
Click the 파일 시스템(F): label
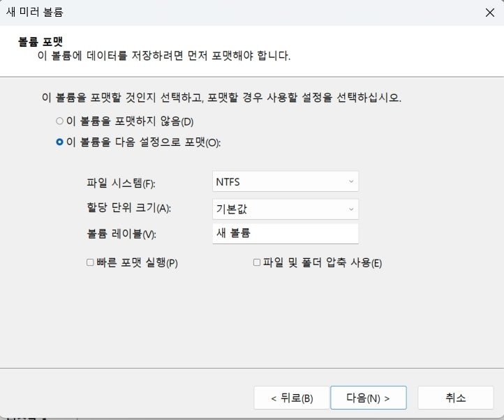[121, 183]
